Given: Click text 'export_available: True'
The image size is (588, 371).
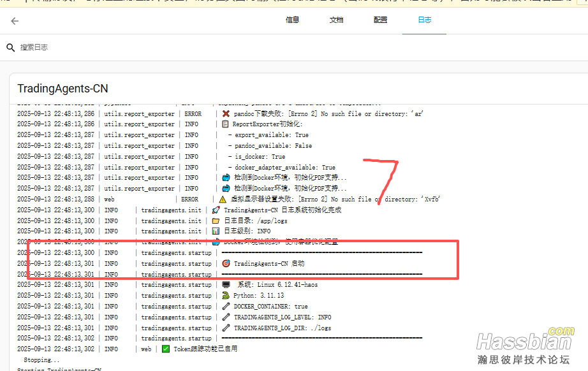Looking at the screenshot, I should tap(272, 135).
